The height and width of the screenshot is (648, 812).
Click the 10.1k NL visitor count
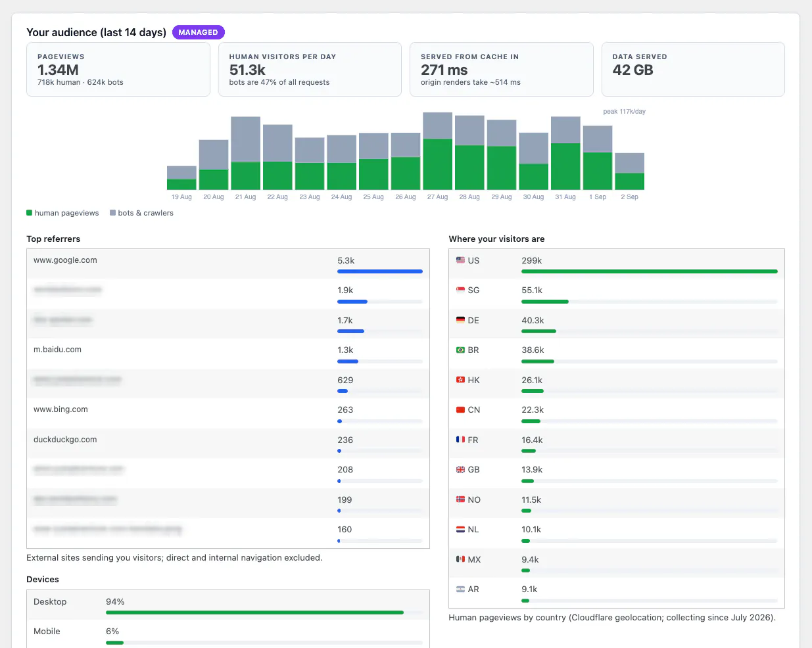(x=531, y=529)
